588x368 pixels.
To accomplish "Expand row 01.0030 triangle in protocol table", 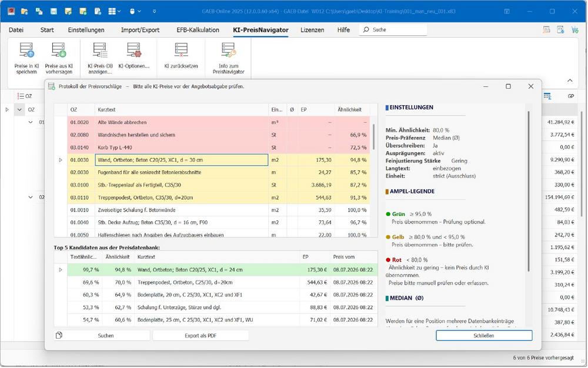I will pyautogui.click(x=61, y=160).
